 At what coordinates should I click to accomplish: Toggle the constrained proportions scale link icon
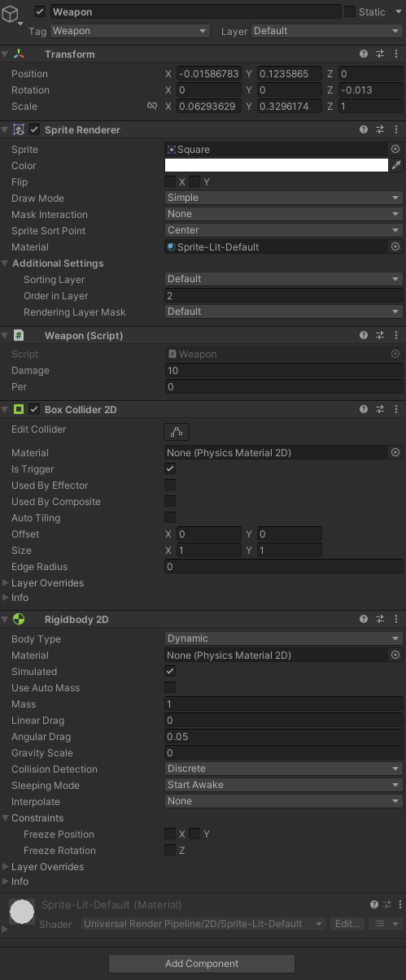tap(152, 106)
